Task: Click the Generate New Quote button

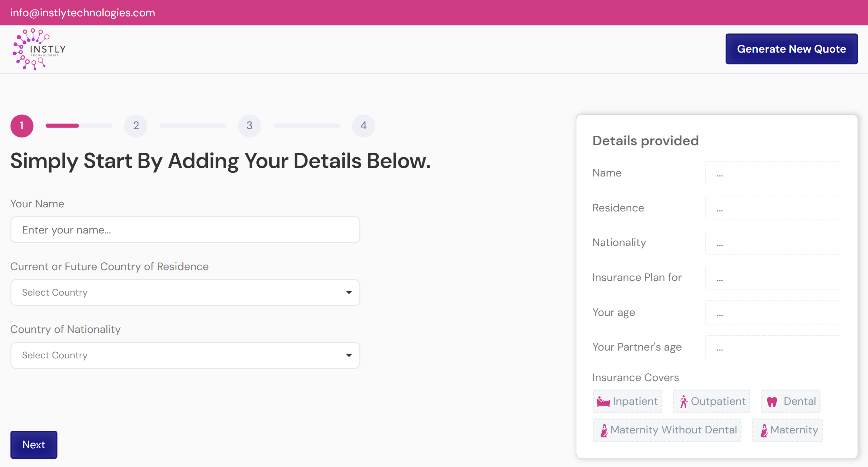Action: pos(791,49)
